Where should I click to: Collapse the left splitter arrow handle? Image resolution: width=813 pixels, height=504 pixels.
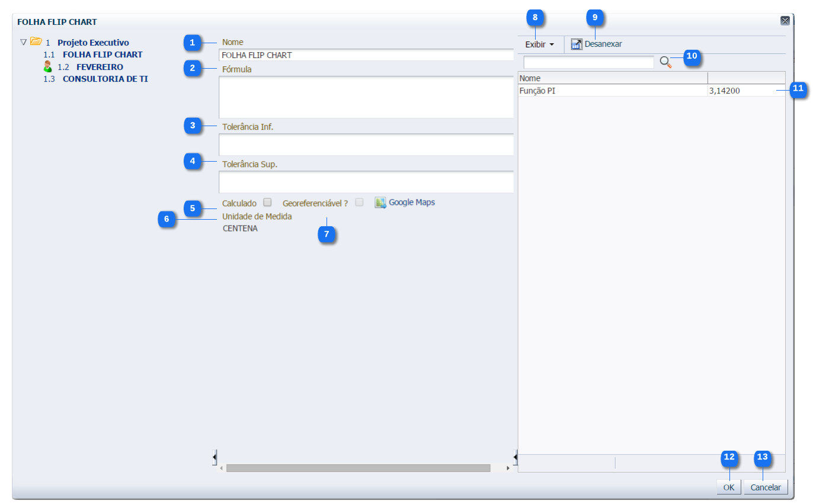[x=215, y=457]
